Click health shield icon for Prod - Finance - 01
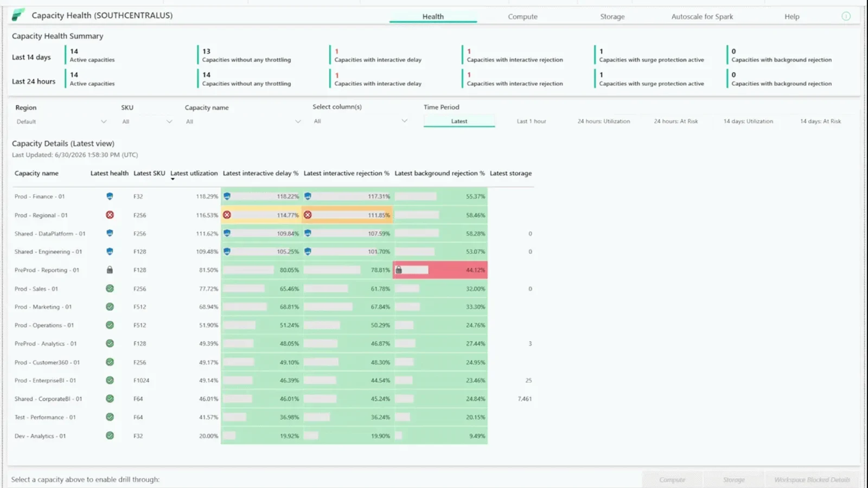 [110, 196]
